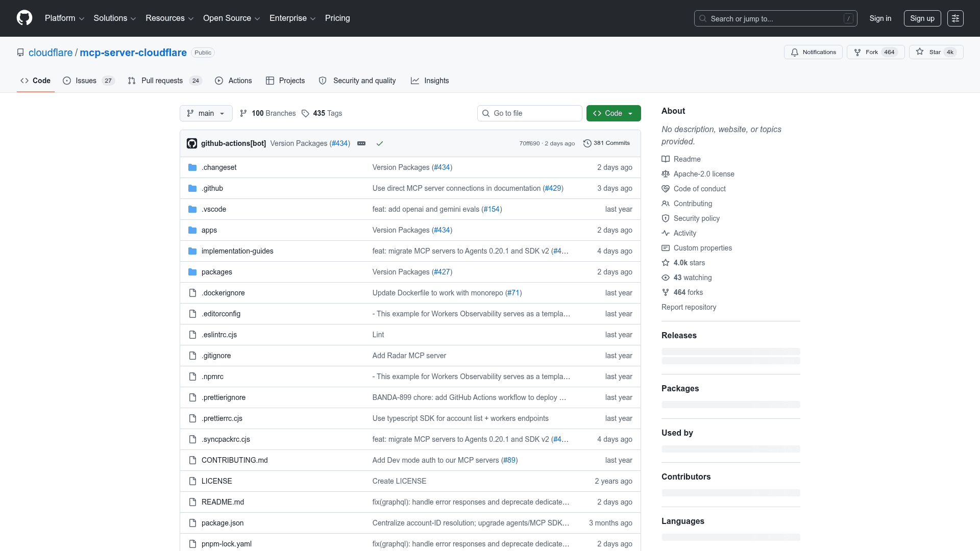The width and height of the screenshot is (980, 551).
Task: Click the eye icon next to 43 watching
Action: tap(666, 278)
